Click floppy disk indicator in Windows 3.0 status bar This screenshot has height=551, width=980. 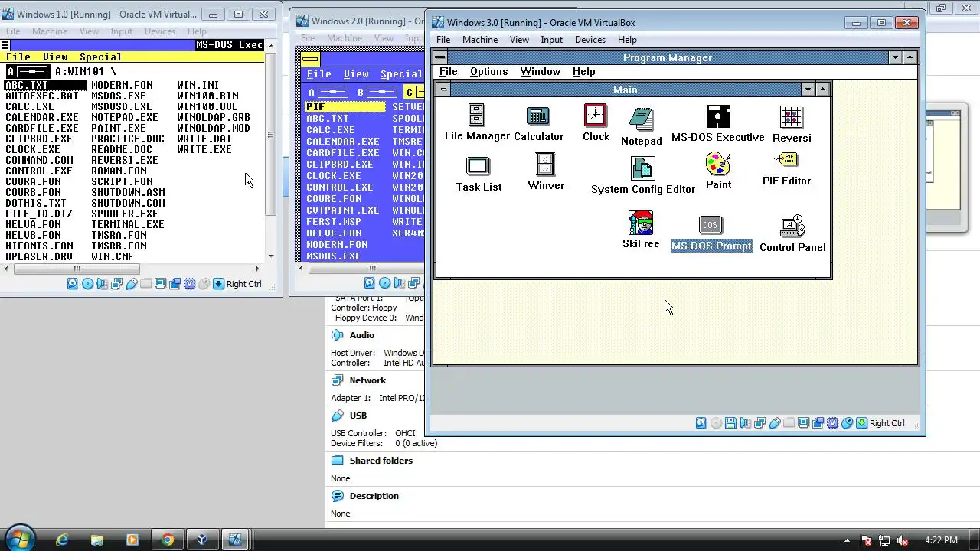pyautogui.click(x=730, y=423)
